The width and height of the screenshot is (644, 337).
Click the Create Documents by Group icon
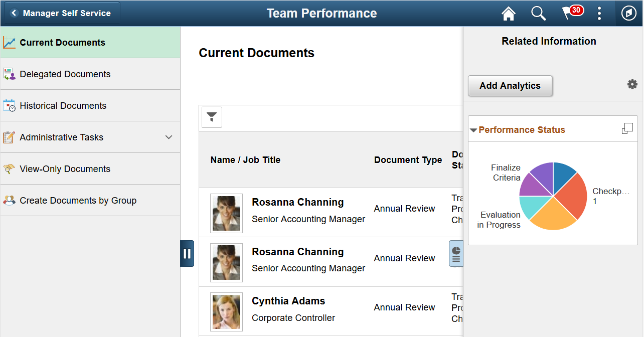pos(9,201)
